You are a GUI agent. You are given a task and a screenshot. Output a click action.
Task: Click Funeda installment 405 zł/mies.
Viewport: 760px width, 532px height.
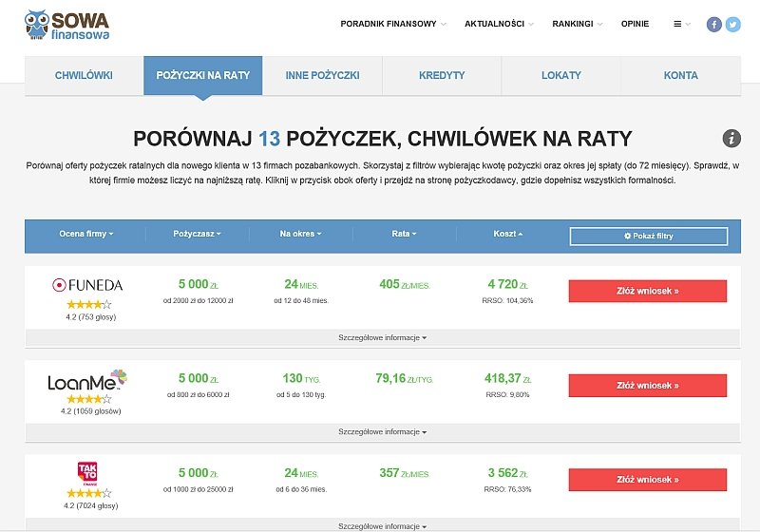[x=405, y=284]
